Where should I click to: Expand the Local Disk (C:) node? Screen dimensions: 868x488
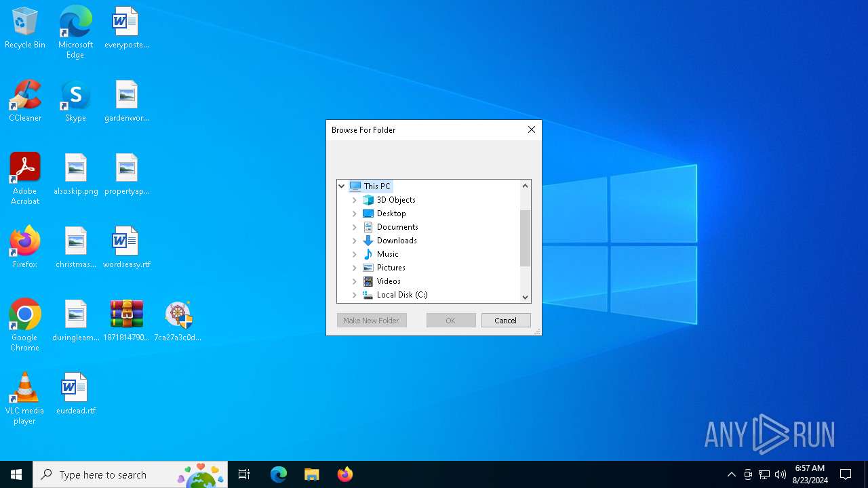354,295
